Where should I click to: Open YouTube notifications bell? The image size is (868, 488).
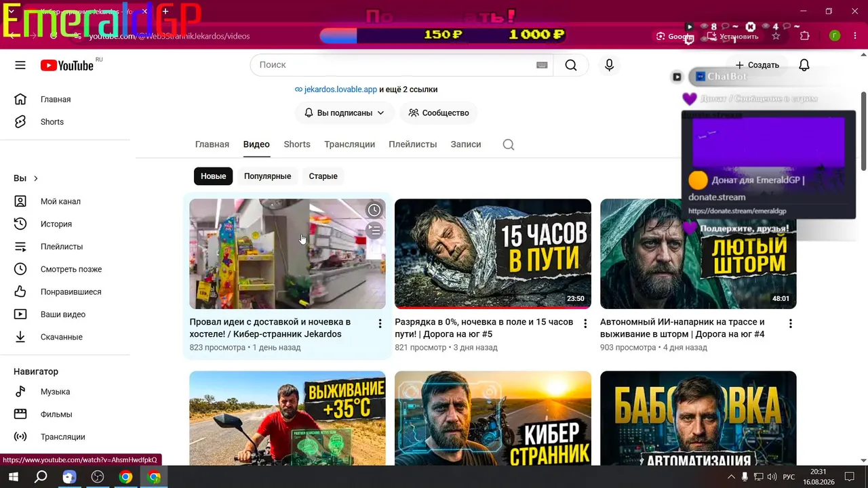pyautogui.click(x=804, y=65)
